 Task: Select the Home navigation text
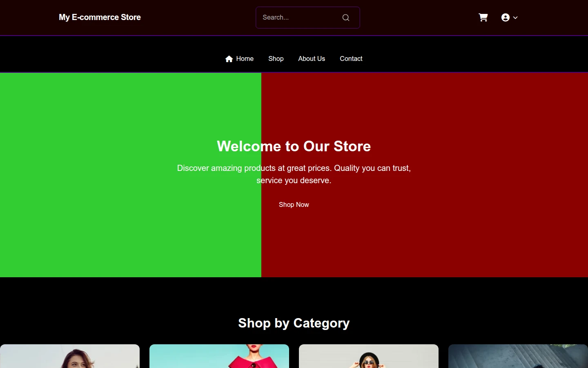coord(245,59)
